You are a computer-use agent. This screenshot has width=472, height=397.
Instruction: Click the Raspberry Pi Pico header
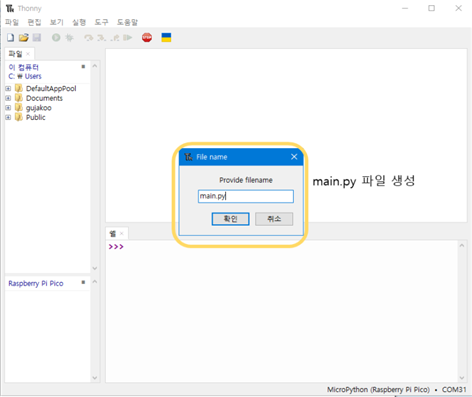tap(36, 284)
